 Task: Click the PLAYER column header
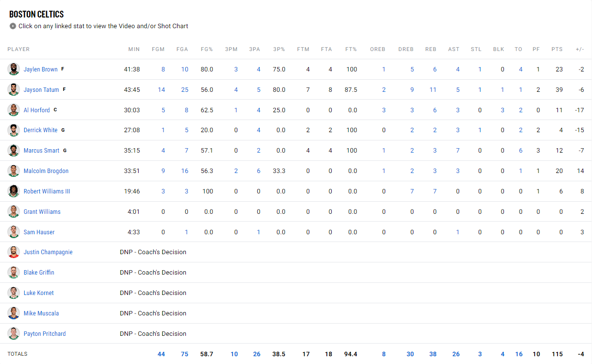[18, 49]
